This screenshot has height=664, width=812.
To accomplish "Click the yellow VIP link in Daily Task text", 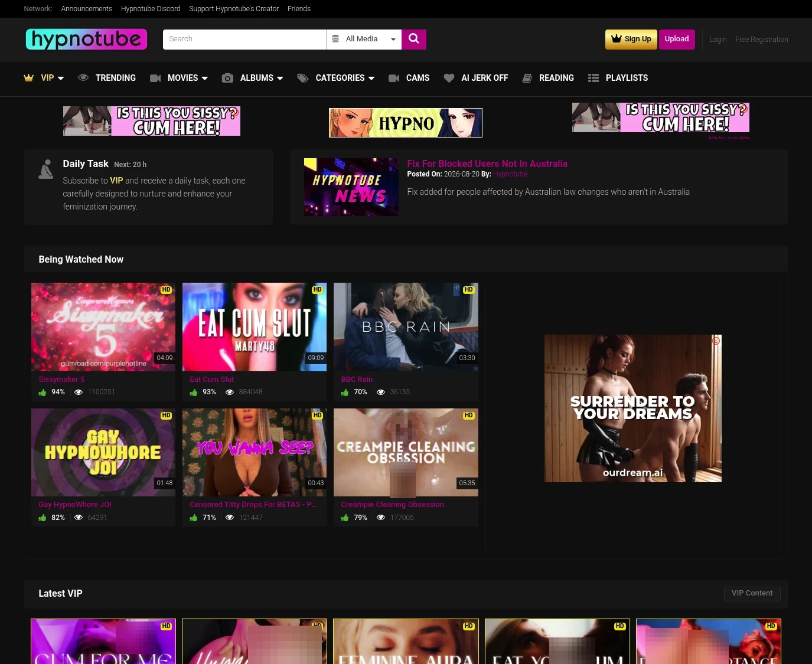I will [x=116, y=181].
